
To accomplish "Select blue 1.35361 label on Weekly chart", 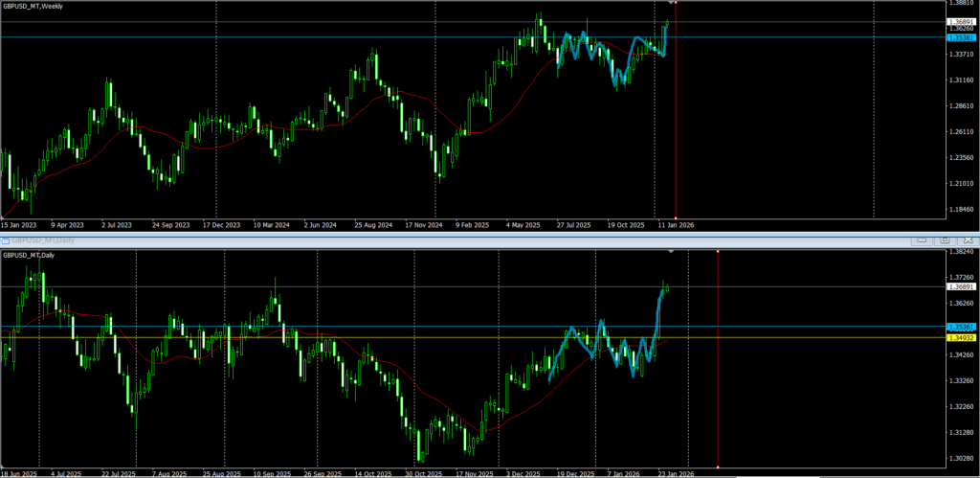I will tap(960, 37).
